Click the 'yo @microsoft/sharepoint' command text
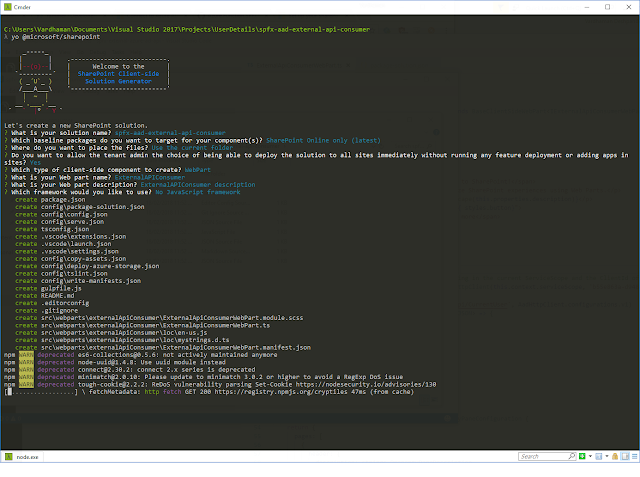This screenshot has height=477, width=640. point(56,37)
